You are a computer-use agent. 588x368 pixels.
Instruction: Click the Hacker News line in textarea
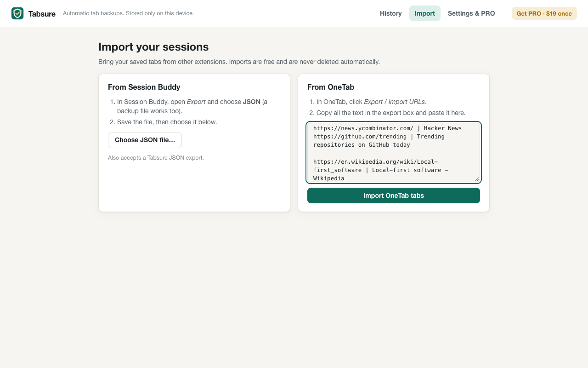point(387,128)
